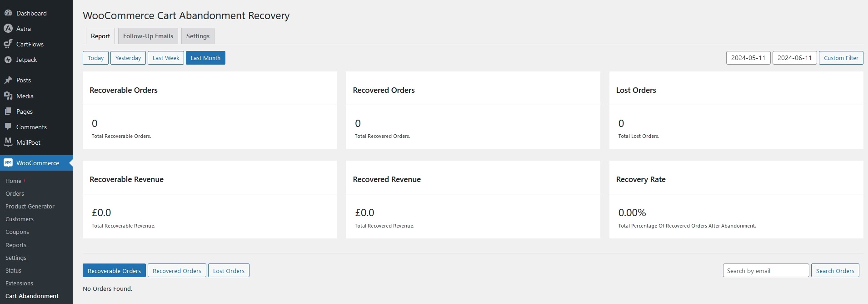Click the Lost Orders card heading

point(636,90)
